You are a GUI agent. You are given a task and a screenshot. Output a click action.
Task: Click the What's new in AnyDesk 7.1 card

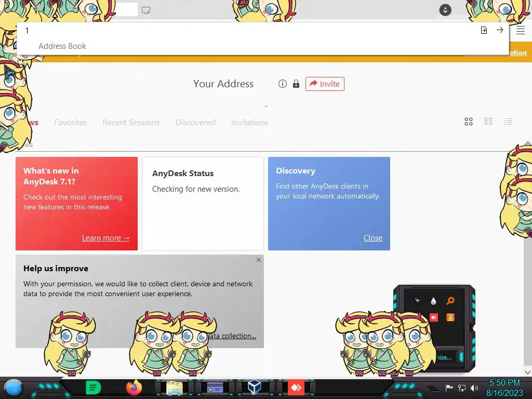coord(77,204)
